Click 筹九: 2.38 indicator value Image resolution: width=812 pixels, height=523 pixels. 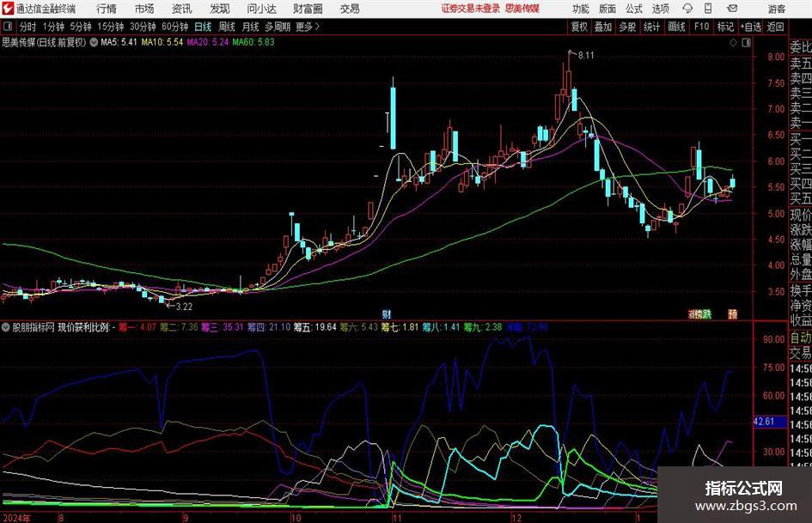click(483, 327)
